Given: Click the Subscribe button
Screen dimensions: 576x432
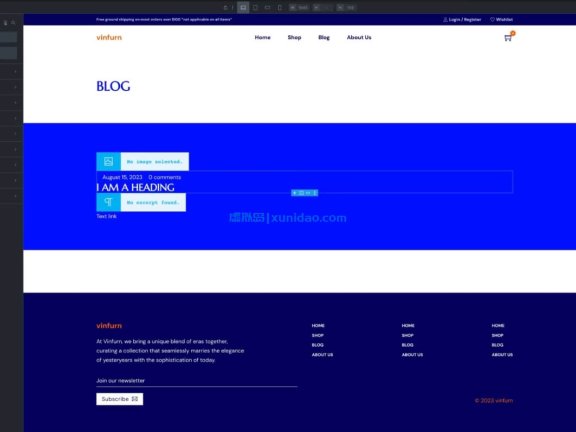Looking at the screenshot, I should tap(120, 399).
